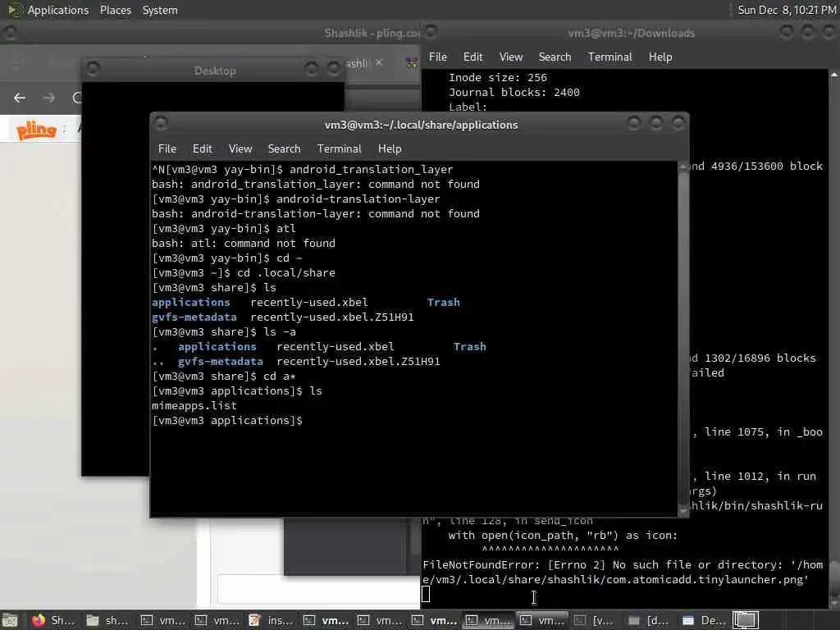Screen dimensions: 840x630
Task: Click 'Inode size: 256' in Downloads terminal
Action: 498,78
